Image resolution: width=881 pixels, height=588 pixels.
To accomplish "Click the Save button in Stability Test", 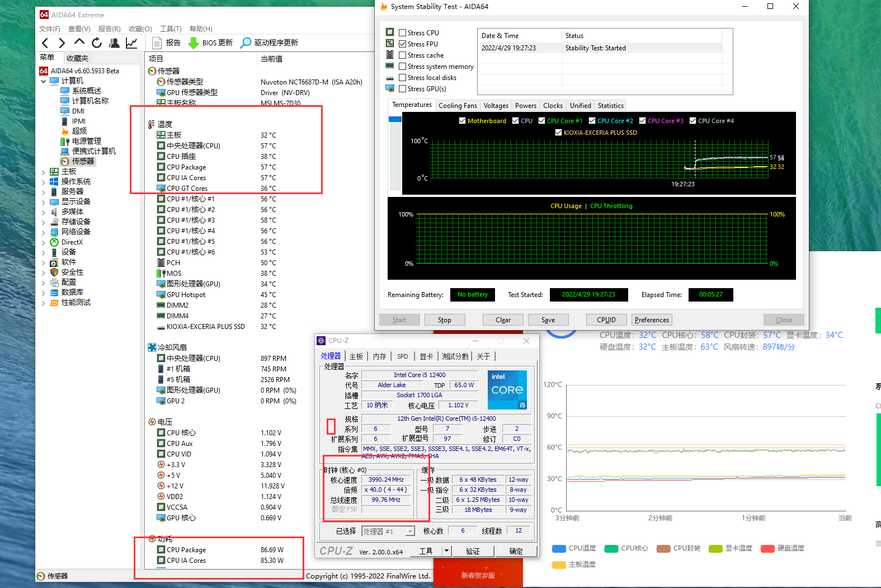I will coord(548,320).
